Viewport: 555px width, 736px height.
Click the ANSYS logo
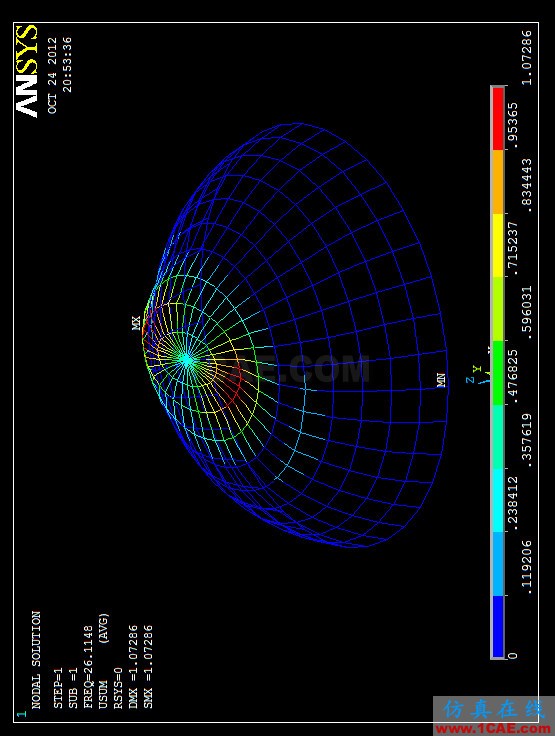click(26, 71)
